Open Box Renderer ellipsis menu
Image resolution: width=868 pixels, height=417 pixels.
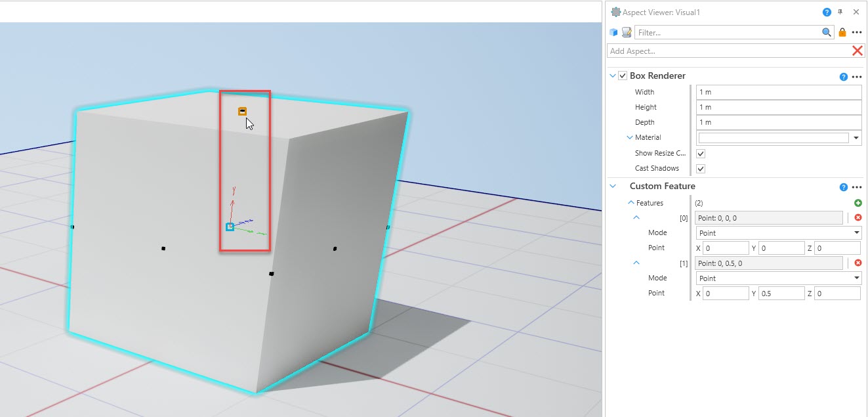coord(857,77)
